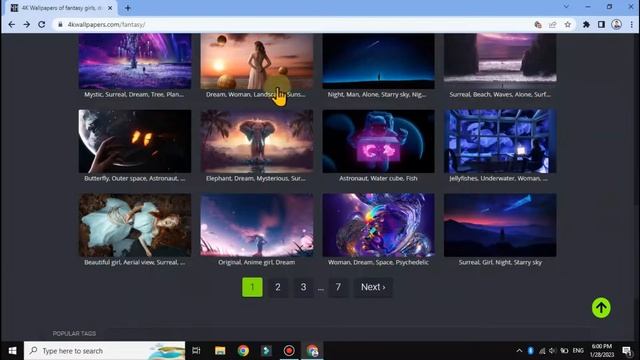This screenshot has height=360, width=640.
Task: Open the Chrome three-dot menu
Action: pyautogui.click(x=631, y=24)
